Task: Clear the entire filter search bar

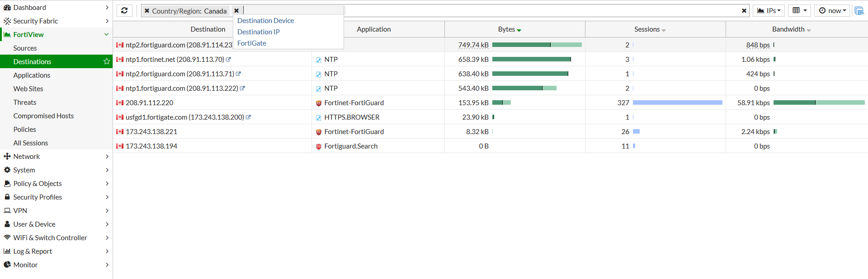Action: click(x=744, y=11)
